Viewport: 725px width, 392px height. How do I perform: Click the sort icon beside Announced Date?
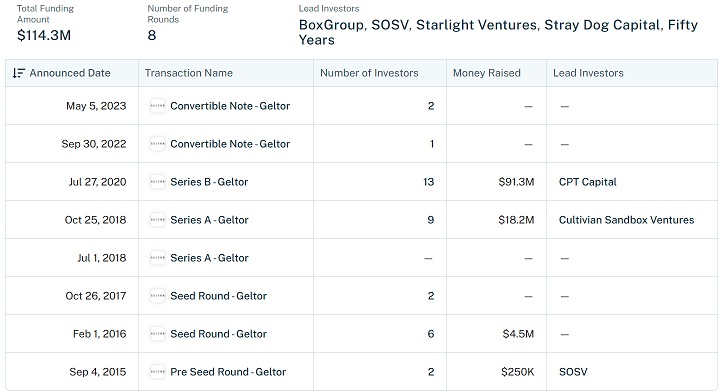point(18,73)
